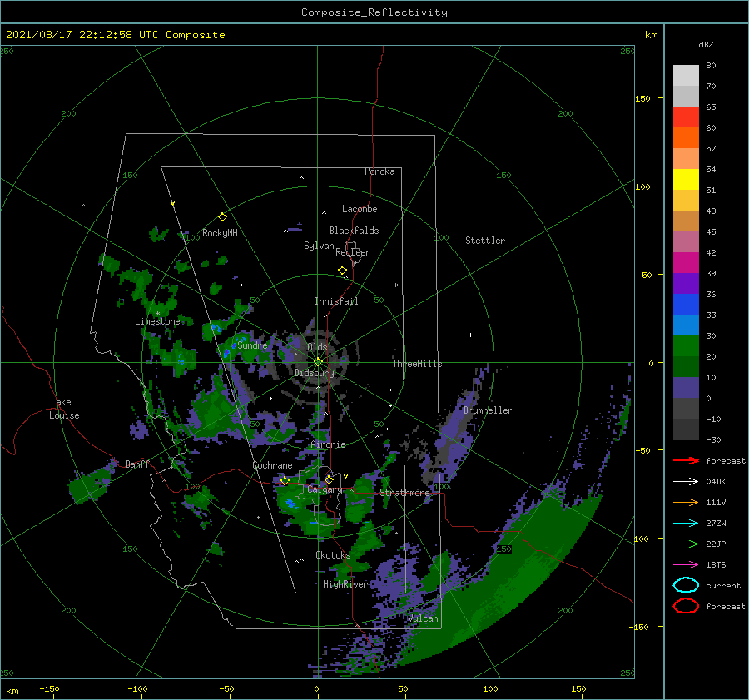Select the yellow 54-51 dBZ swatch
The width and height of the screenshot is (749, 700).
686,180
